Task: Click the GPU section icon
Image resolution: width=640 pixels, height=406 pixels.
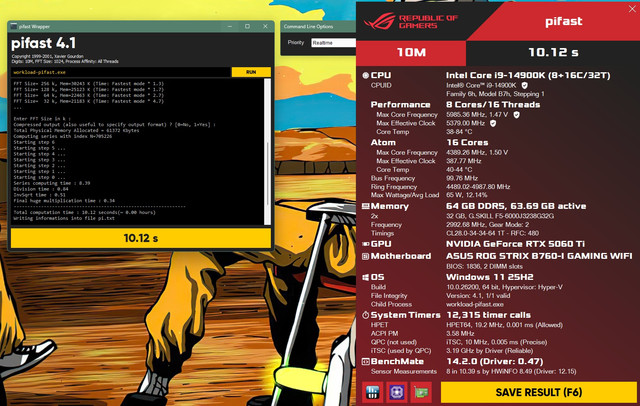Action: coord(365,244)
